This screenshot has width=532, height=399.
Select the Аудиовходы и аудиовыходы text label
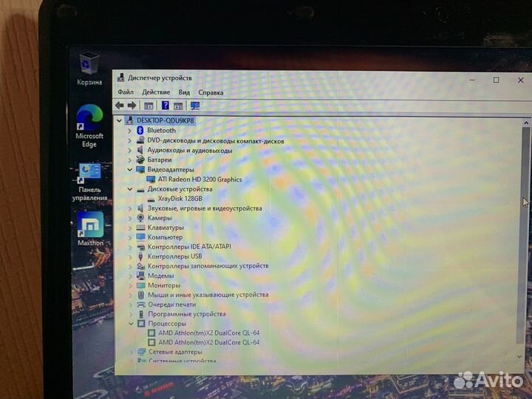click(190, 150)
